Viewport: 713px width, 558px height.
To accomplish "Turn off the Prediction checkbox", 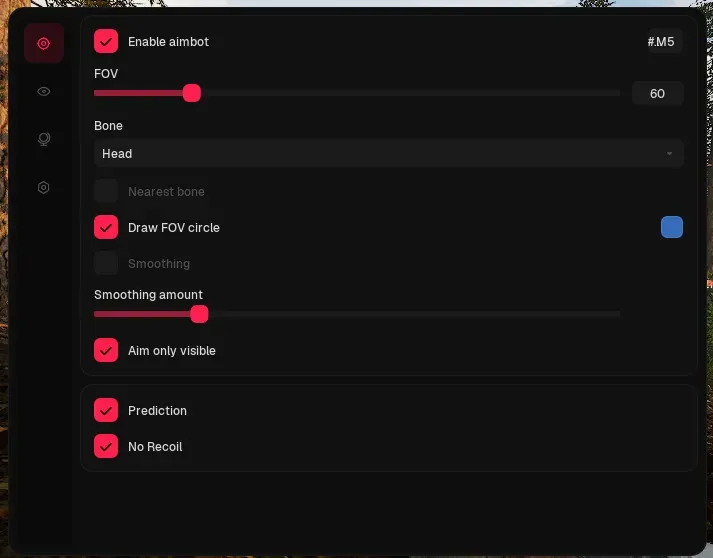I will pos(106,410).
